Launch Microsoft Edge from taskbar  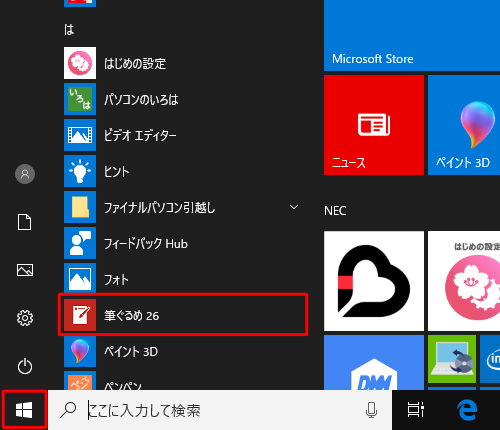pyautogui.click(x=467, y=410)
